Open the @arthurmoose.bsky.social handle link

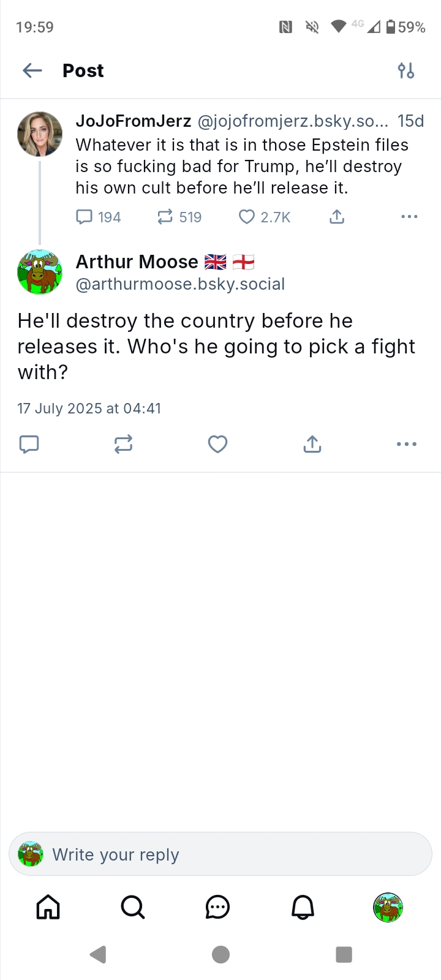click(180, 284)
